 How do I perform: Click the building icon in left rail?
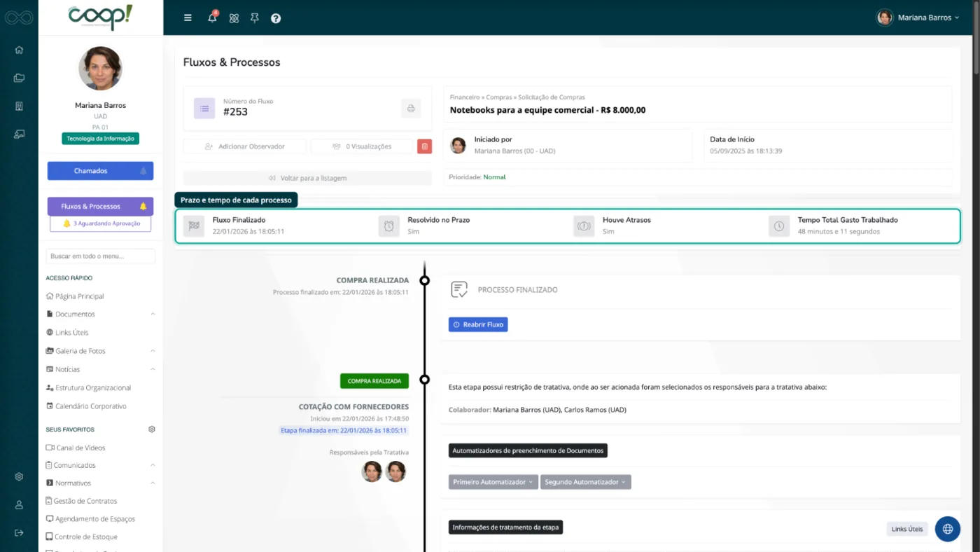pos(19,106)
